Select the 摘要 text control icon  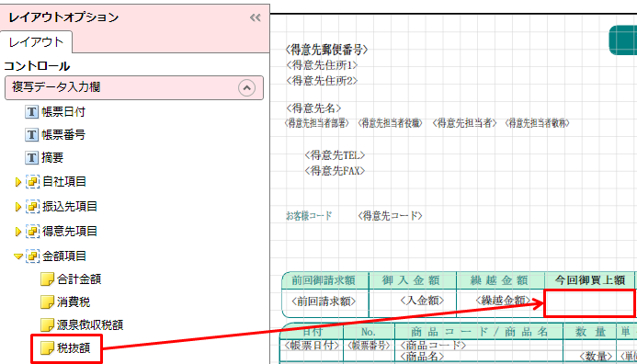pyautogui.click(x=31, y=157)
